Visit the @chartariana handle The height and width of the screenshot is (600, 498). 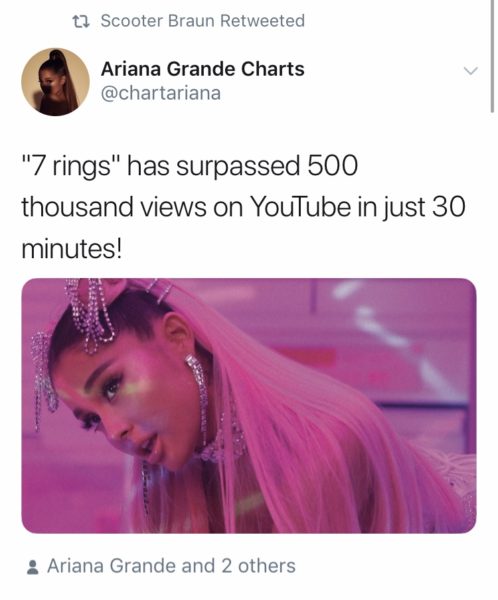(x=161, y=93)
